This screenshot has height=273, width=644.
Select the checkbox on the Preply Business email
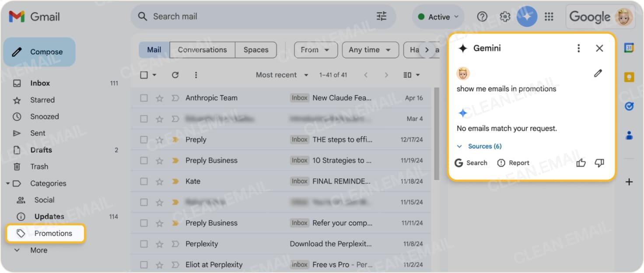click(x=143, y=160)
